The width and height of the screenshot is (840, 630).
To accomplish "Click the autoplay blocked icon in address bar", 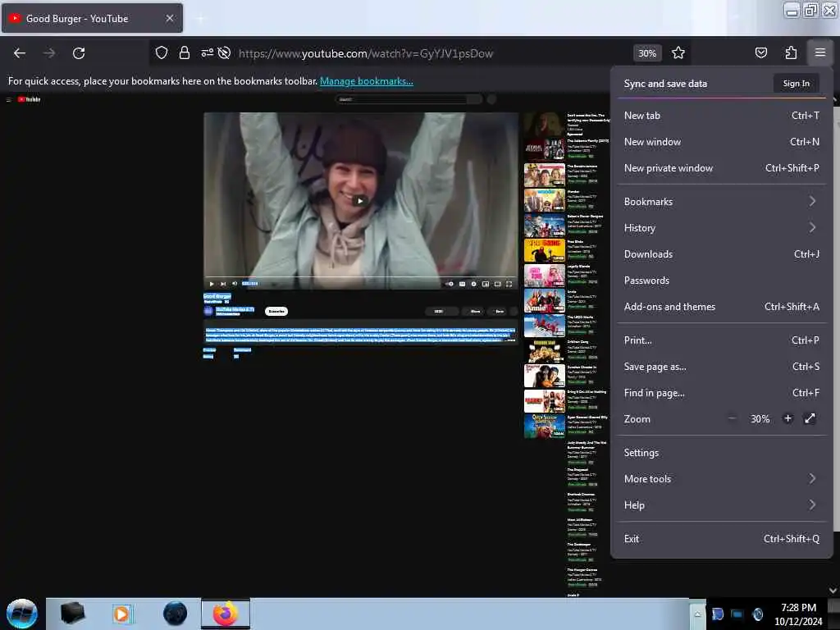I will (225, 52).
